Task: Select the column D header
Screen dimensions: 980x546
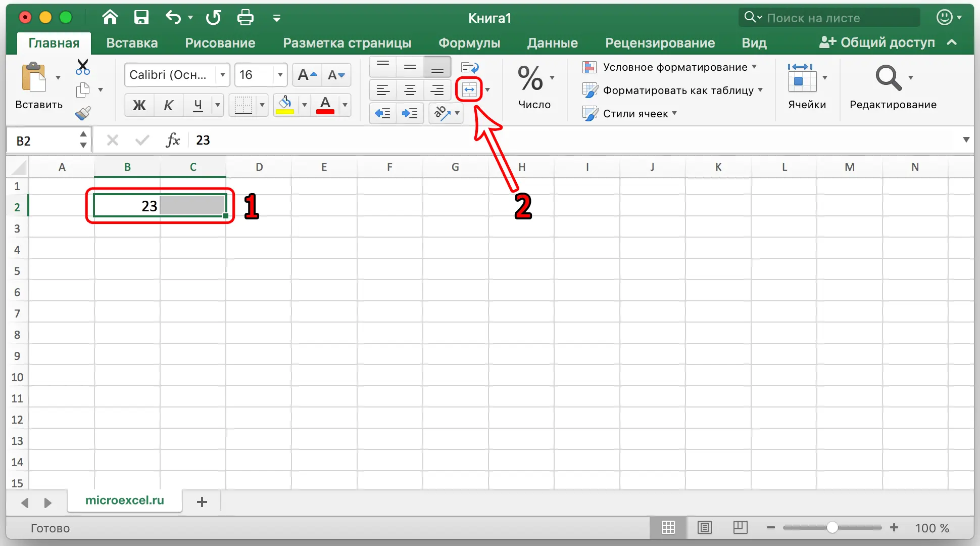Action: coord(259,167)
